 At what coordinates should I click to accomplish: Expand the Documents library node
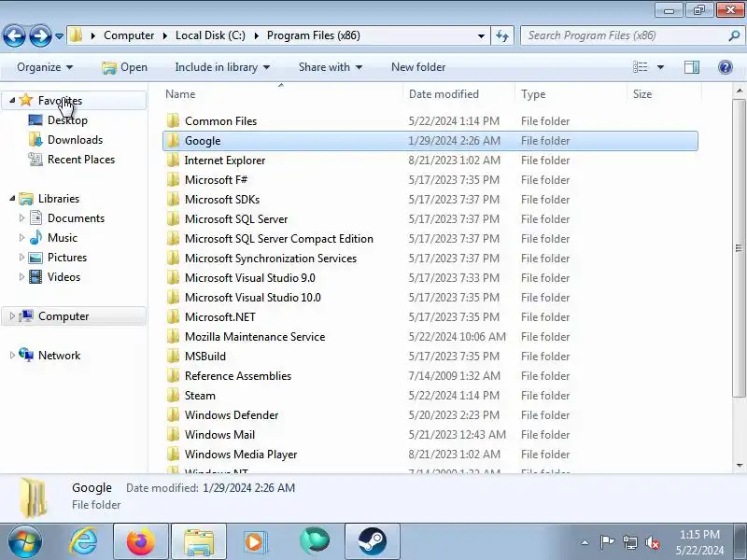pos(21,217)
